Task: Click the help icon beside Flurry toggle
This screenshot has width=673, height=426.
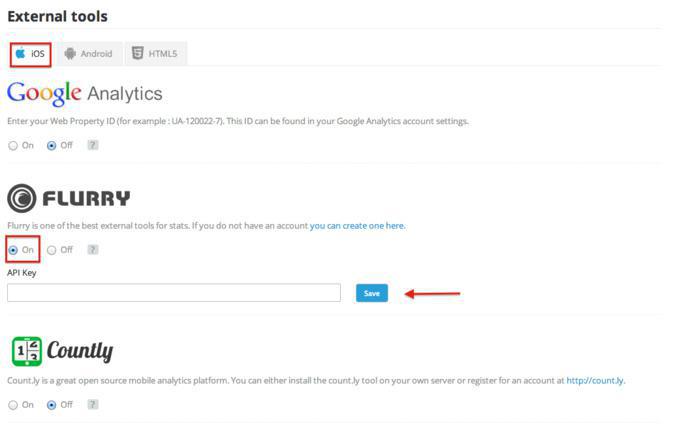Action: tap(92, 249)
